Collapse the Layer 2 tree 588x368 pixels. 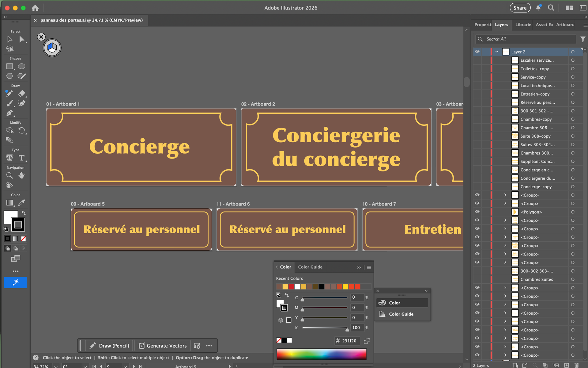pyautogui.click(x=497, y=52)
